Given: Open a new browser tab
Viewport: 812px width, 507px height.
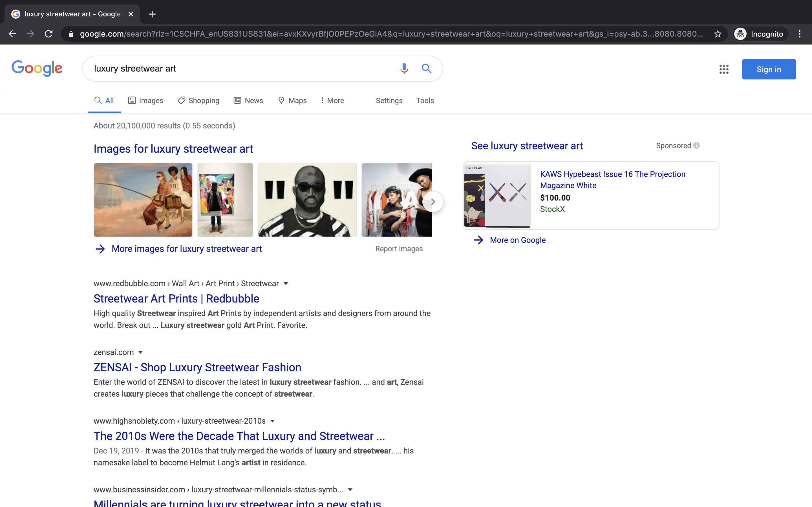Looking at the screenshot, I should click(x=152, y=14).
